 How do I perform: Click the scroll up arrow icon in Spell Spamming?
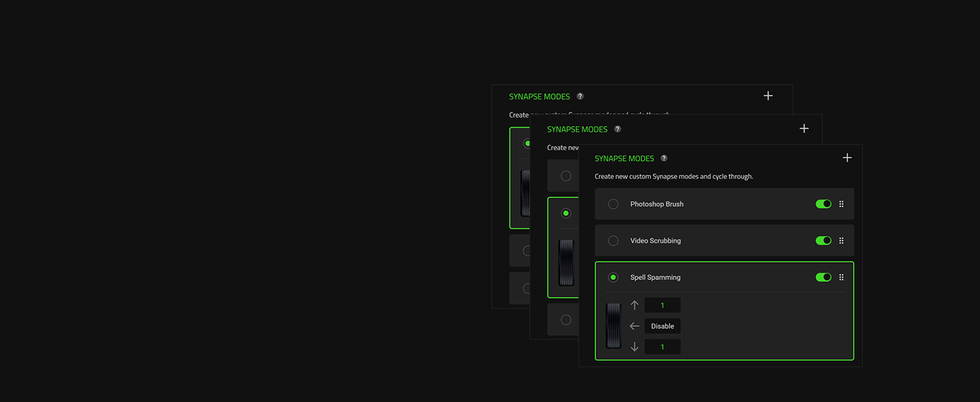(x=635, y=306)
